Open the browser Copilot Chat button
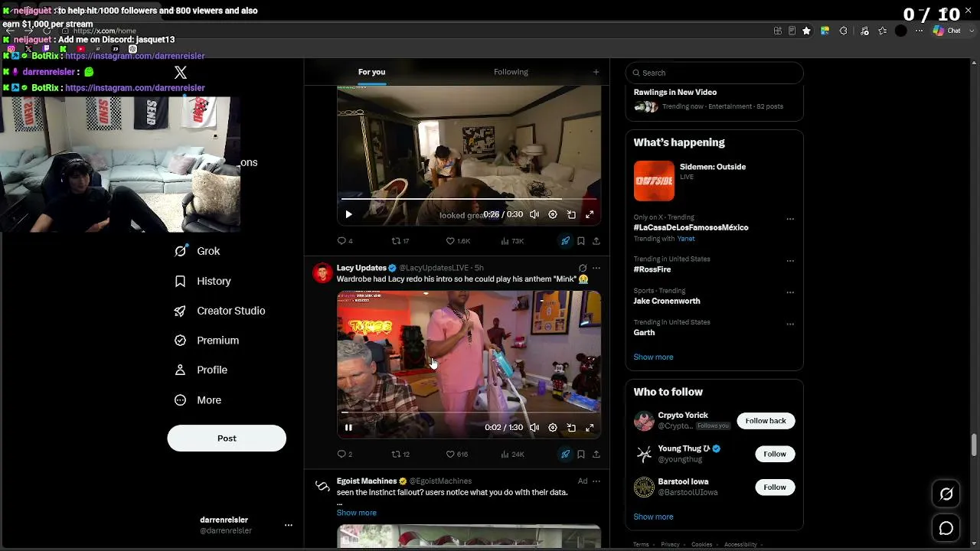Viewport: 980px width, 551px height. (x=947, y=31)
